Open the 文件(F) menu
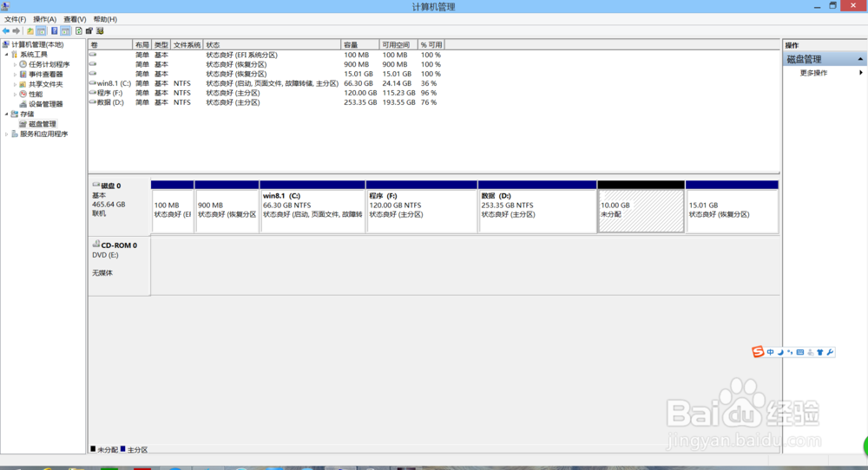Viewport: 868px width, 470px height. (15, 19)
